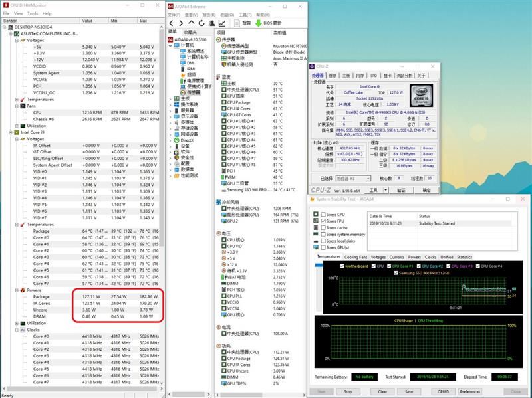Open the File menu in HWMonitor
This screenshot has width=532, height=398.
click(x=6, y=13)
